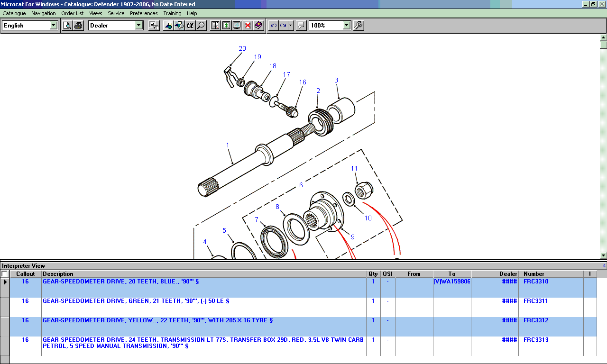Click the first colored shapes toolbar icon
The width and height of the screenshot is (607, 364).
click(x=168, y=26)
